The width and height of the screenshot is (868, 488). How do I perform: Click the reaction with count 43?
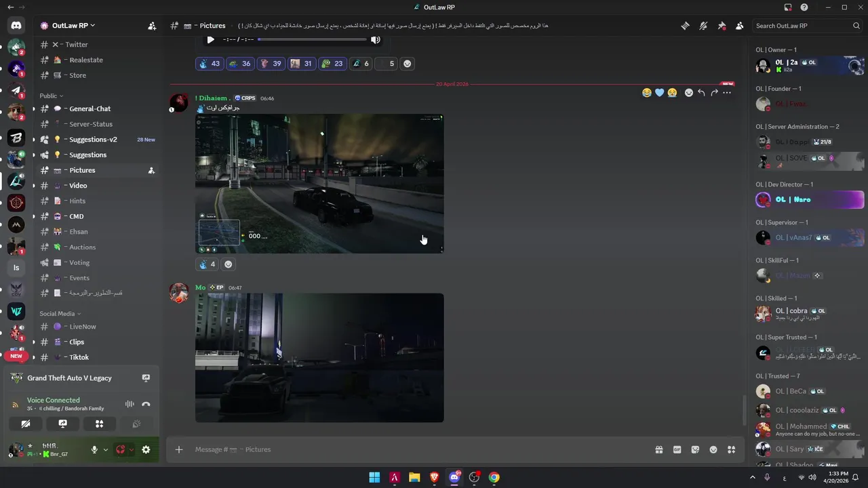coord(209,64)
